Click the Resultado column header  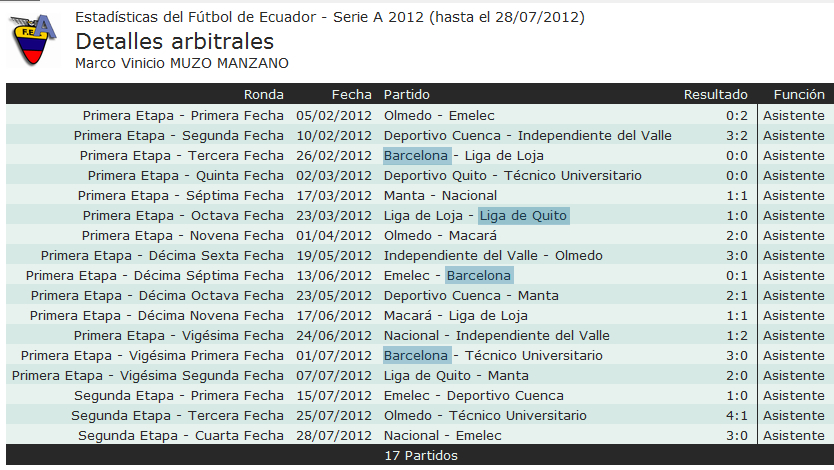point(715,95)
